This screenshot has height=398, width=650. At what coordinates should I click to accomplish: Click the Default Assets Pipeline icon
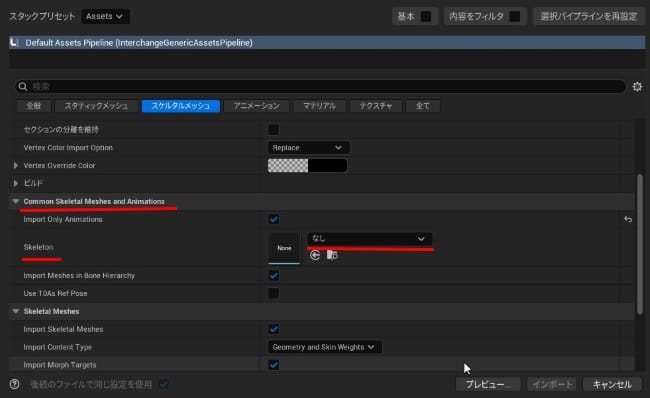point(14,42)
